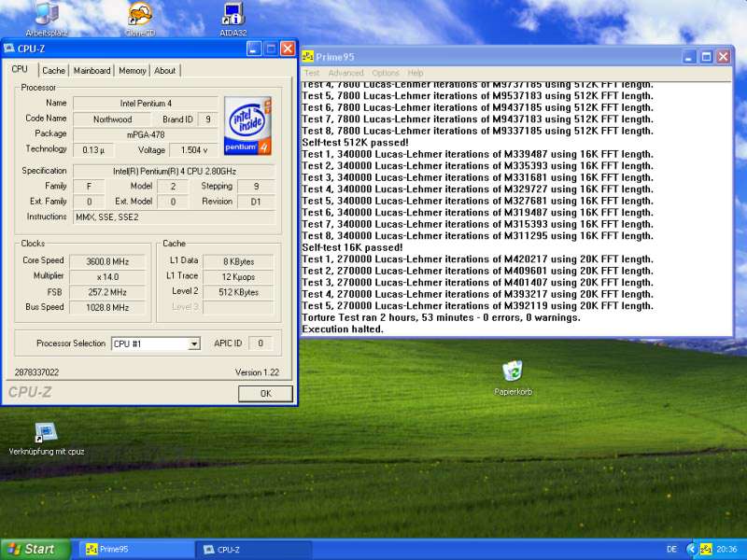
Task: Click the Version 1.22 text in CPU-Z
Action: pos(257,372)
